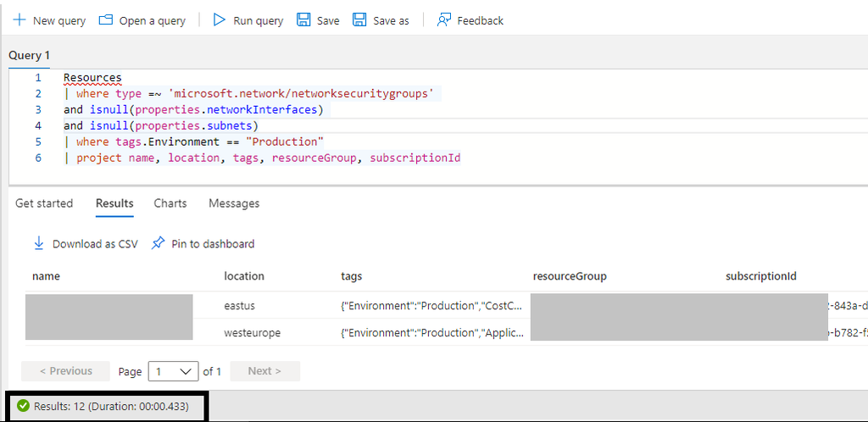This screenshot has width=868, height=422.
Task: Click the New query plus icon
Action: (x=19, y=20)
